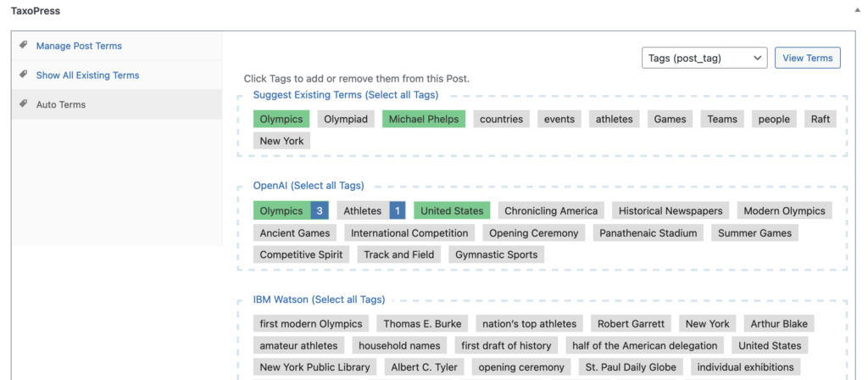Toggle the Olympiad tag
The width and height of the screenshot is (868, 380).
[x=346, y=119]
